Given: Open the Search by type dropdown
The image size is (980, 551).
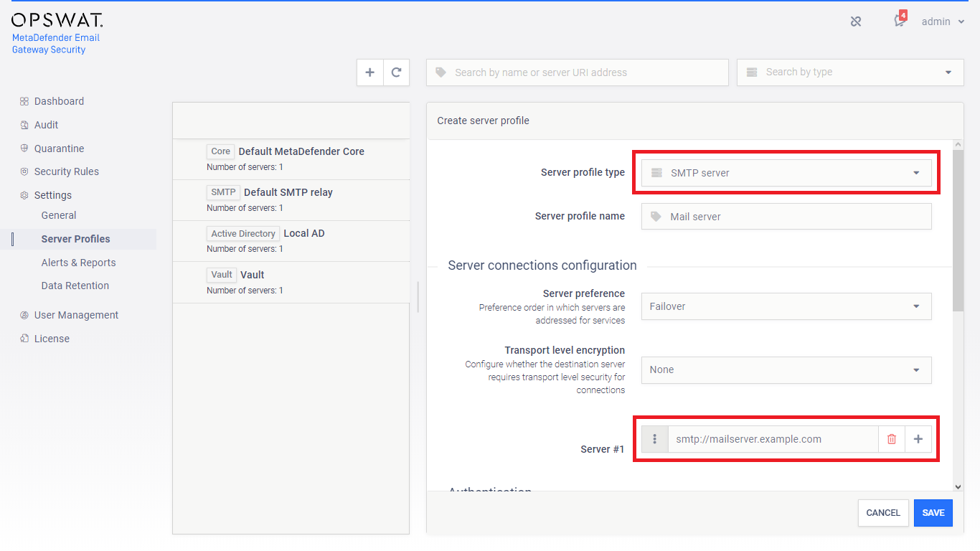Looking at the screenshot, I should click(850, 72).
